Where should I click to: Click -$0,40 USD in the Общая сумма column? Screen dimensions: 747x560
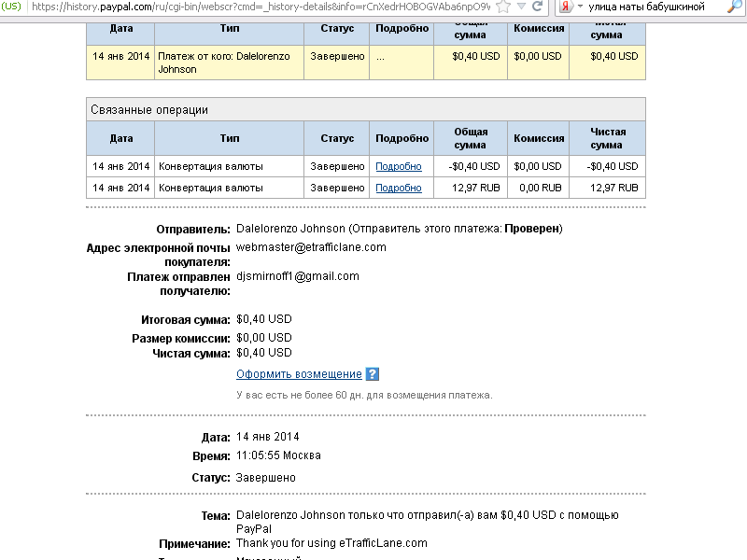tap(474, 166)
